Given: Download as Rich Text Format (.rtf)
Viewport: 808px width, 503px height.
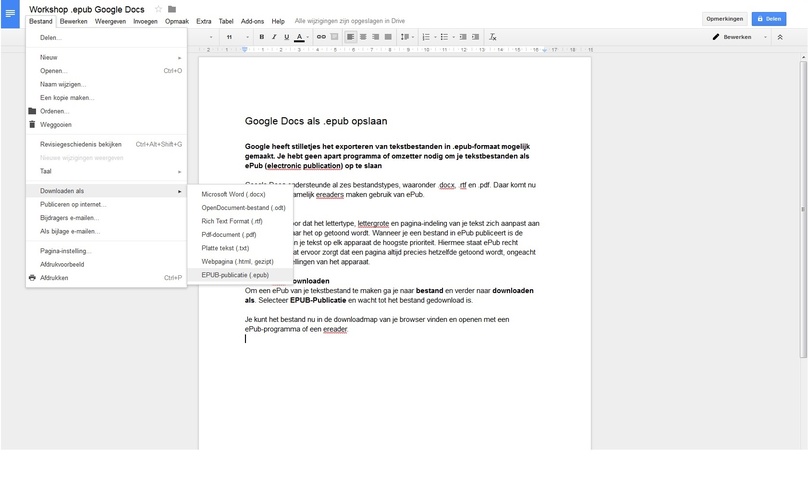Looking at the screenshot, I should tap(240, 221).
